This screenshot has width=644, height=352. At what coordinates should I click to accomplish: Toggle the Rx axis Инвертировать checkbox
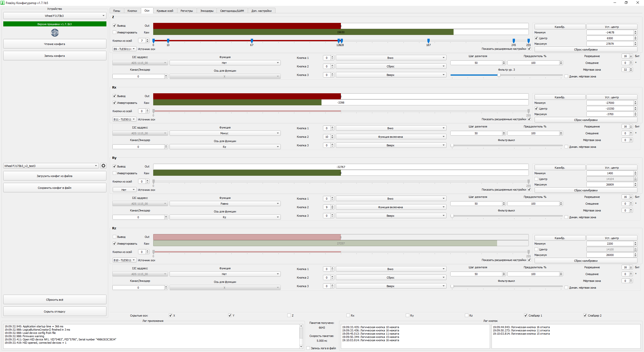point(114,103)
